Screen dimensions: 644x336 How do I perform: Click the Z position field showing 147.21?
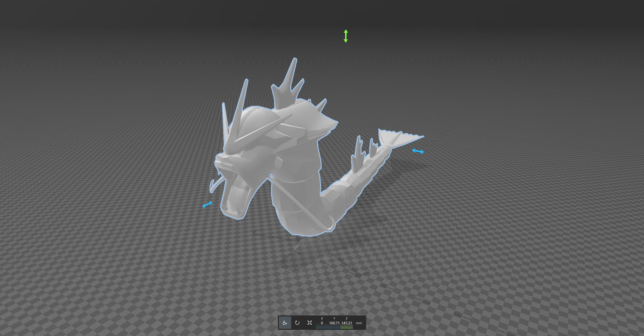coord(347,323)
